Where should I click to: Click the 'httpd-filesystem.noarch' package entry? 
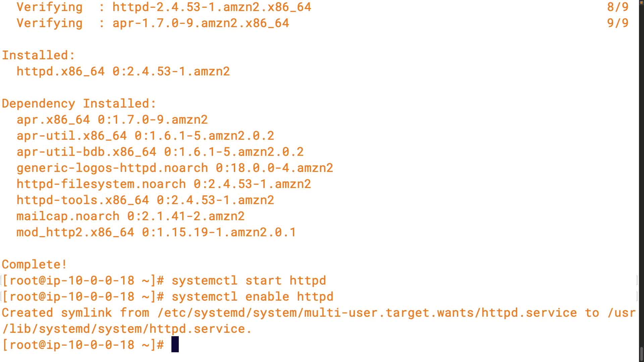pyautogui.click(x=101, y=184)
